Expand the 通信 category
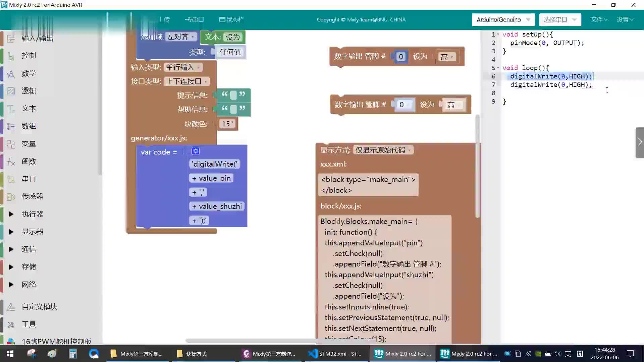The height and width of the screenshot is (362, 644). click(x=11, y=249)
